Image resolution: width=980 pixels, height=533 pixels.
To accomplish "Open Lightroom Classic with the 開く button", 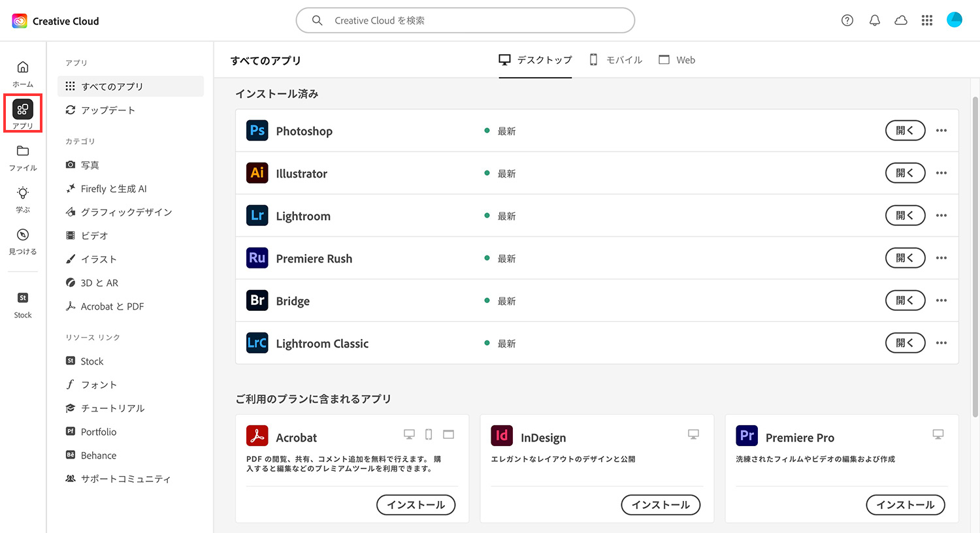I will [x=905, y=343].
